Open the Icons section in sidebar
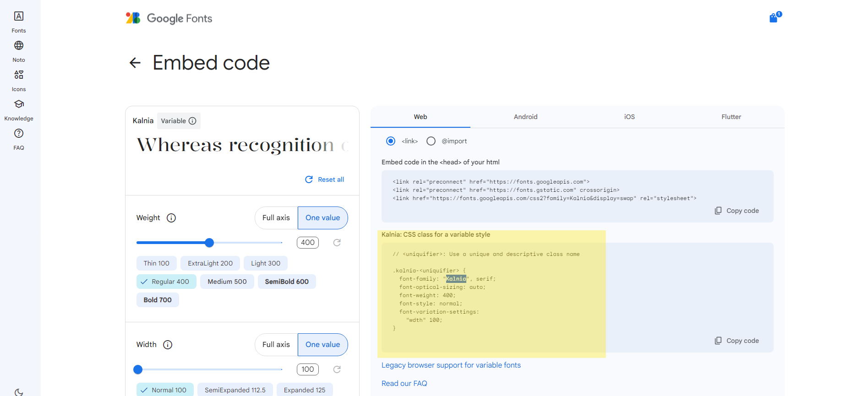Image resolution: width=868 pixels, height=396 pixels. coord(19,81)
